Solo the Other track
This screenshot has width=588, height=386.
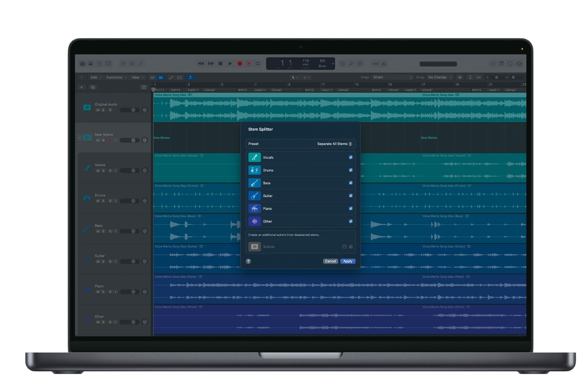(103, 322)
